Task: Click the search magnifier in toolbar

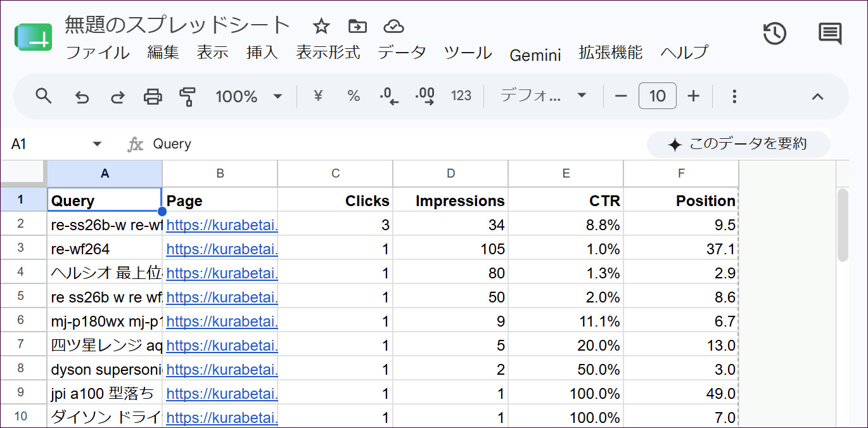Action: point(43,96)
